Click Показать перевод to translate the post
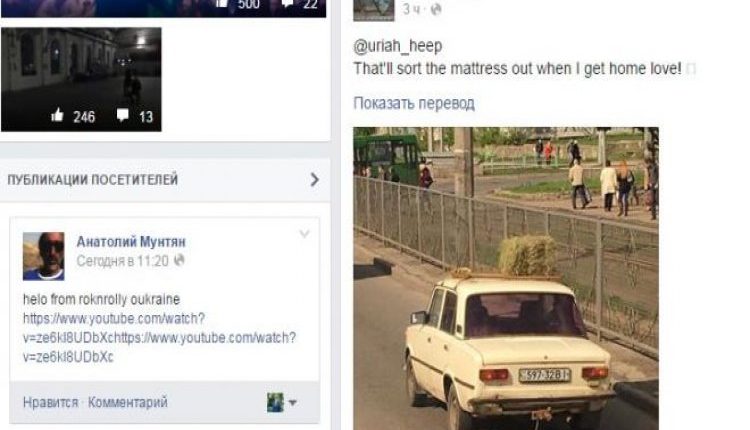750x430 pixels. [x=414, y=103]
